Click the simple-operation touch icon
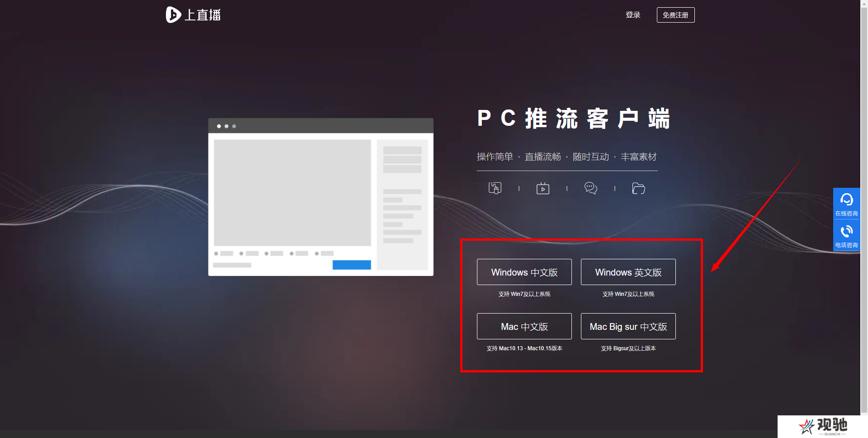This screenshot has width=868, height=438. [x=495, y=188]
